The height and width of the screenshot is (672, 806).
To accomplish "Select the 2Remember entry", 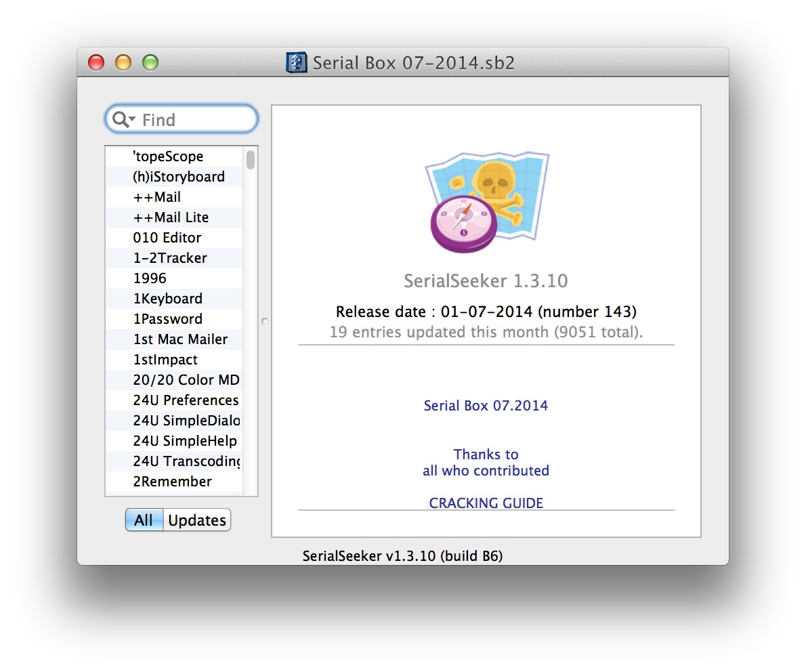I will [174, 481].
